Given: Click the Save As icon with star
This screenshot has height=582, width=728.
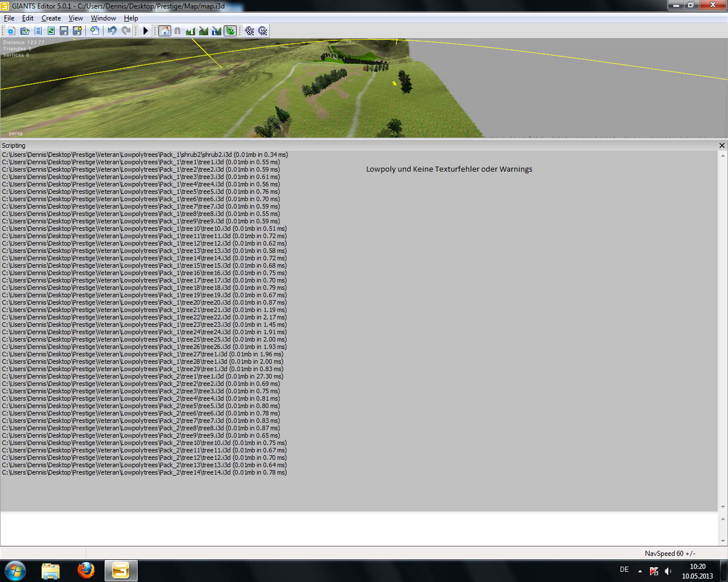Looking at the screenshot, I should tap(77, 31).
